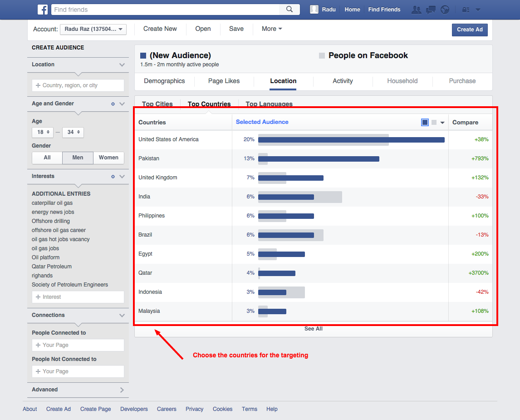Select Society of Petroleum Engineers interest
520x420 pixels.
pos(70,285)
